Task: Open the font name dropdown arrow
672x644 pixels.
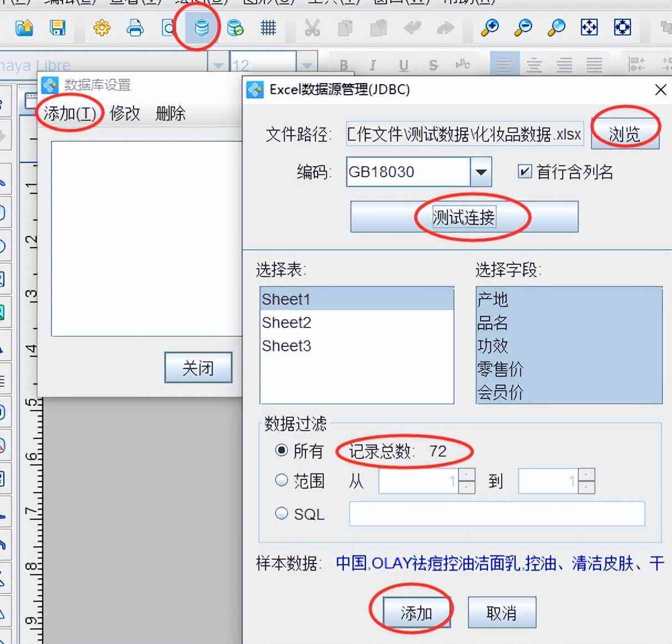Action: [218, 64]
